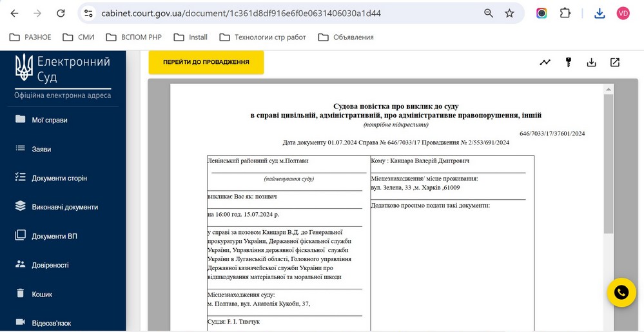The image size is (644, 332).
Task: Open the colorful lens extension icon
Action: [542, 13]
